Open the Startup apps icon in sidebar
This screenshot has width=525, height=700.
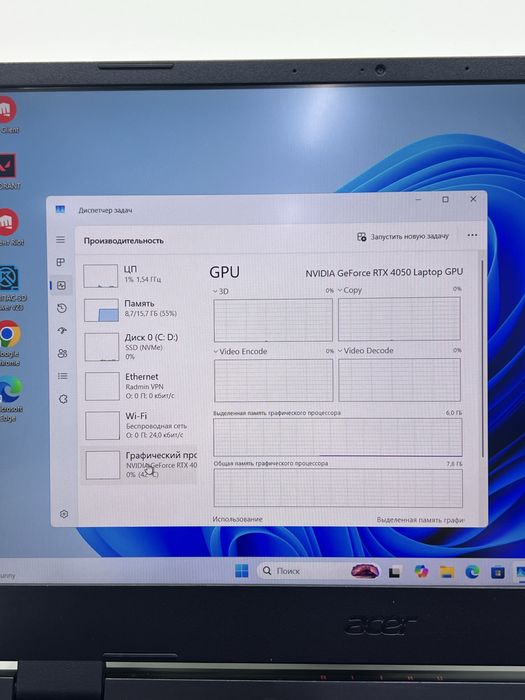tap(62, 331)
